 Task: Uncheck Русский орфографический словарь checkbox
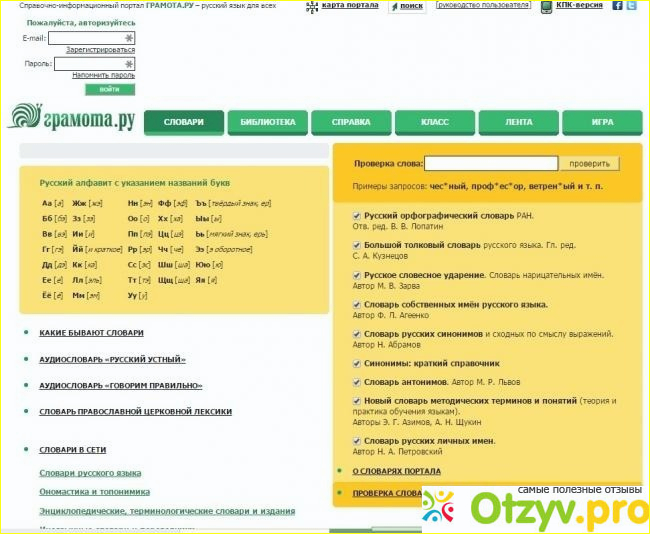(x=357, y=215)
